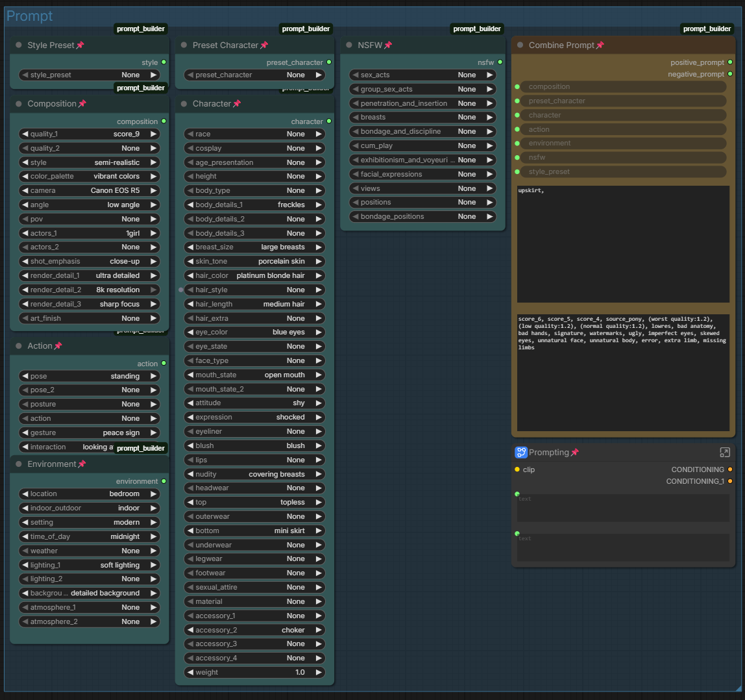The width and height of the screenshot is (745, 700).
Task: Click the CONDITIONING_1 output connector
Action: 730,482
